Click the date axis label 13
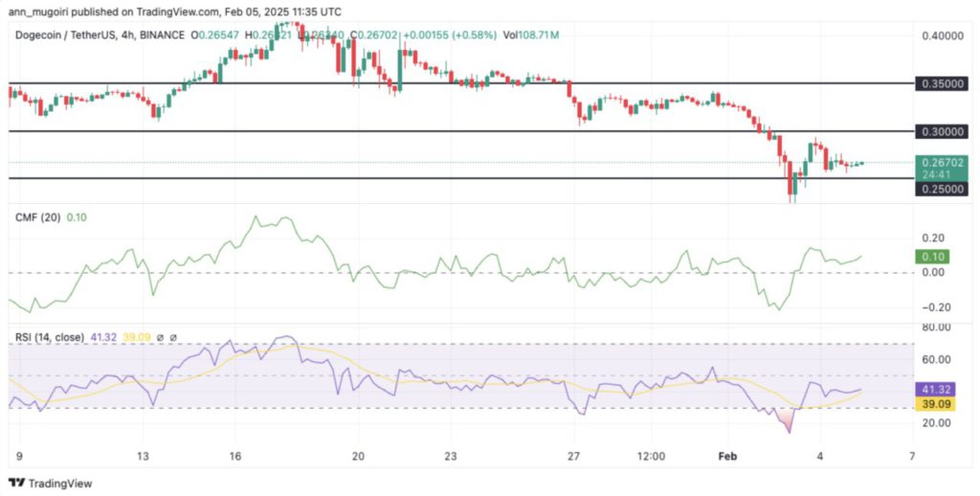Viewport: 980px width, 496px height. (x=144, y=457)
